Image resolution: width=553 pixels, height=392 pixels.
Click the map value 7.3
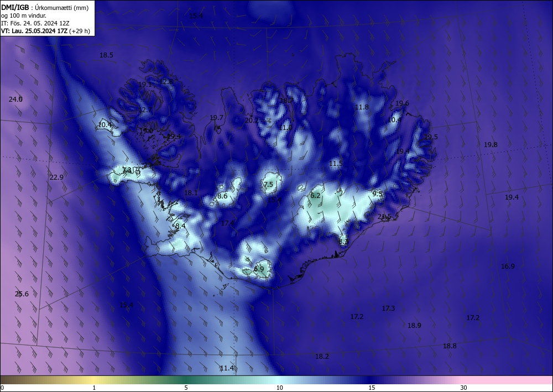click(127, 171)
